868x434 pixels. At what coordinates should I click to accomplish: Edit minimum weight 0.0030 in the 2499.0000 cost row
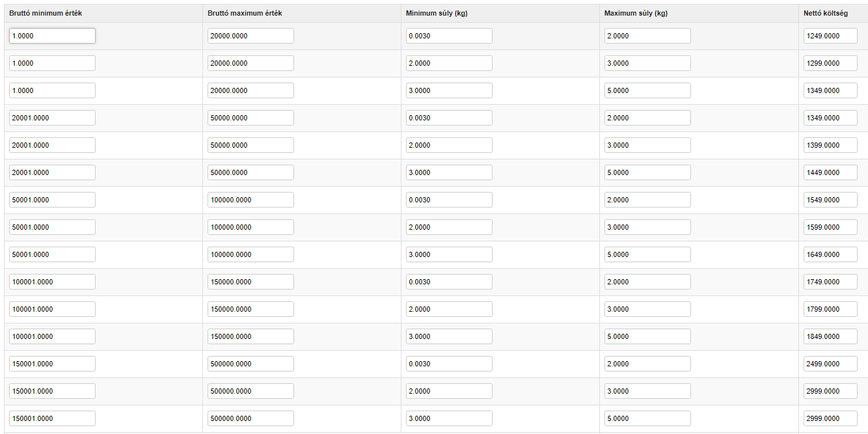tap(449, 364)
